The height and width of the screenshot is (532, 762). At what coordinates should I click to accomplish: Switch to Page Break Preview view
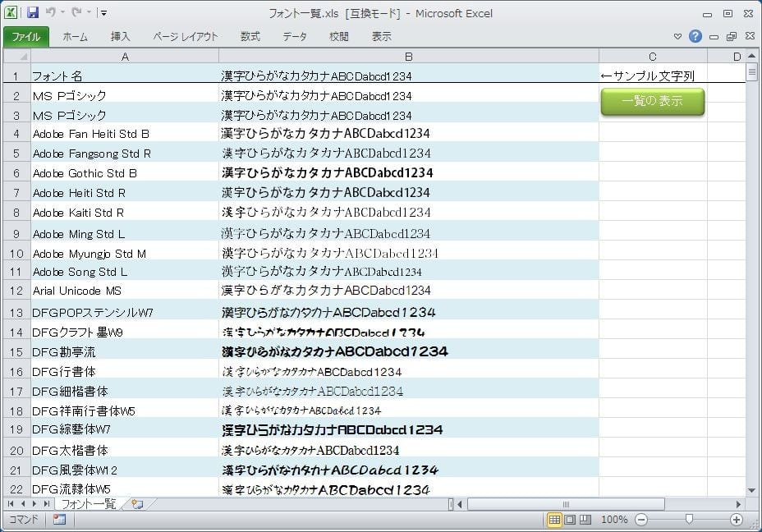coord(584,520)
